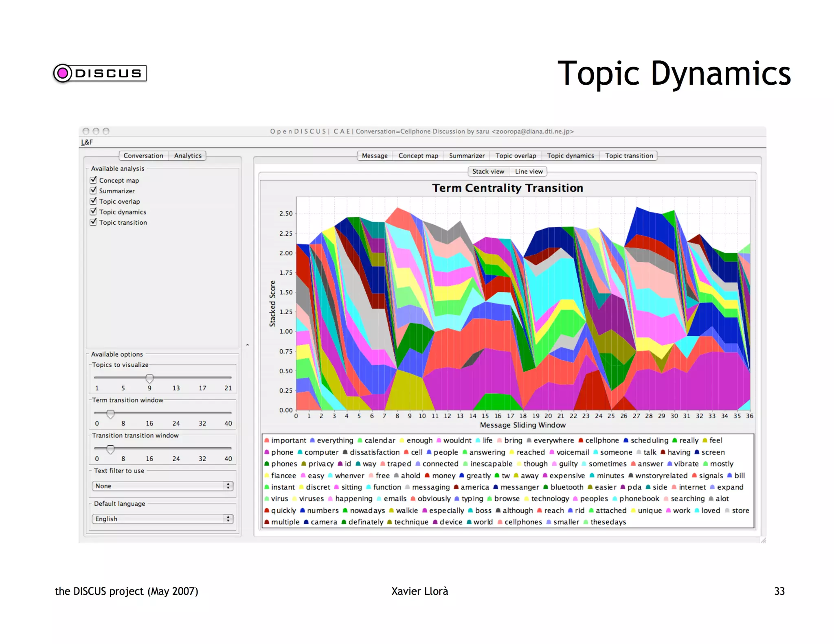Viewport: 834px width, 644px height.
Task: Open the Default language English dropdown
Action: click(x=162, y=519)
